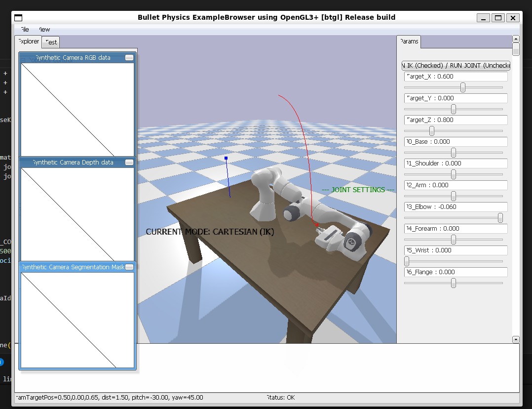Click the '--- JOINT SETTINGS ---' green label

pyautogui.click(x=358, y=190)
